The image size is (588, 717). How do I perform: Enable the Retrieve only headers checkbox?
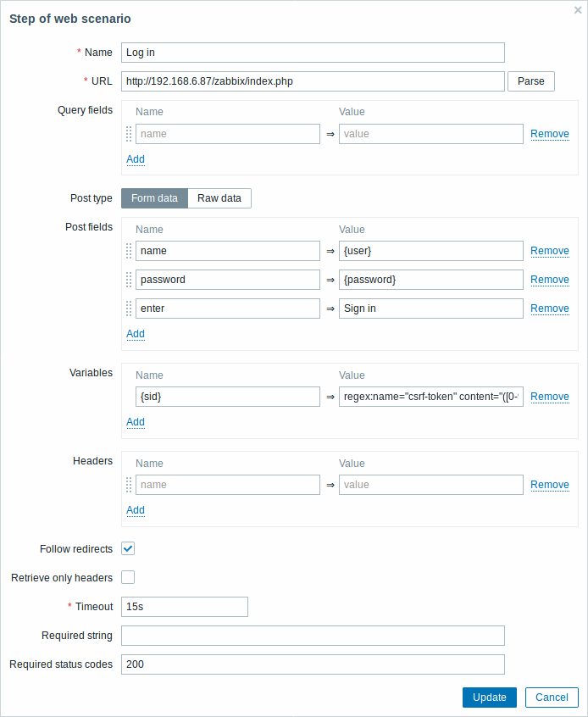coord(128,577)
